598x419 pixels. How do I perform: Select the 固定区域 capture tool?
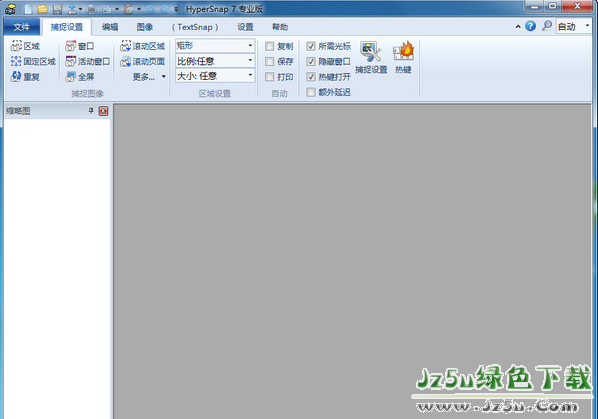(33, 61)
